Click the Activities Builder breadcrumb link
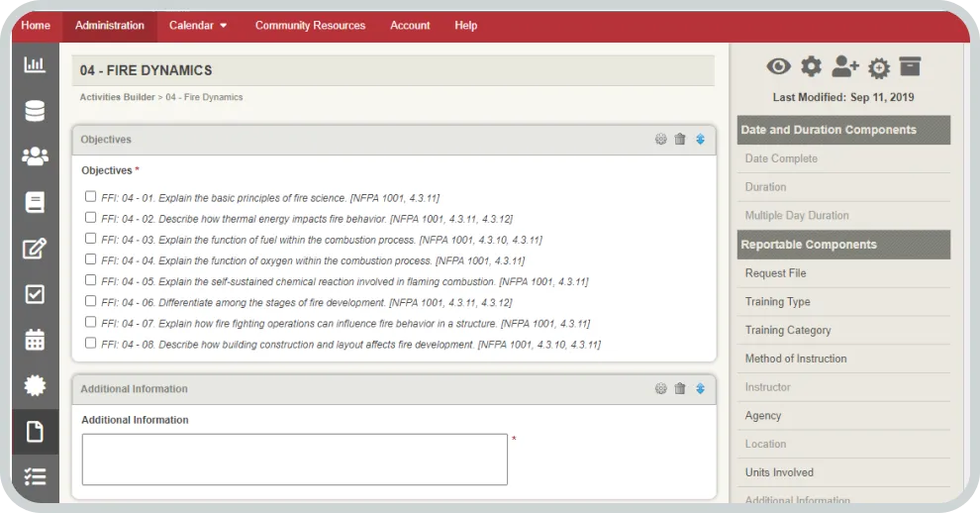The width and height of the screenshot is (980, 513). (117, 97)
